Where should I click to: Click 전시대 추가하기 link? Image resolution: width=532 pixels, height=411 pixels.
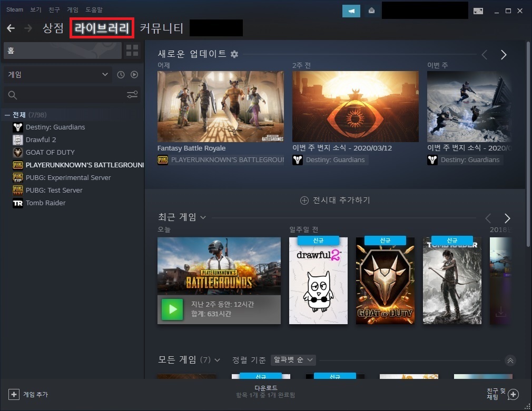341,201
